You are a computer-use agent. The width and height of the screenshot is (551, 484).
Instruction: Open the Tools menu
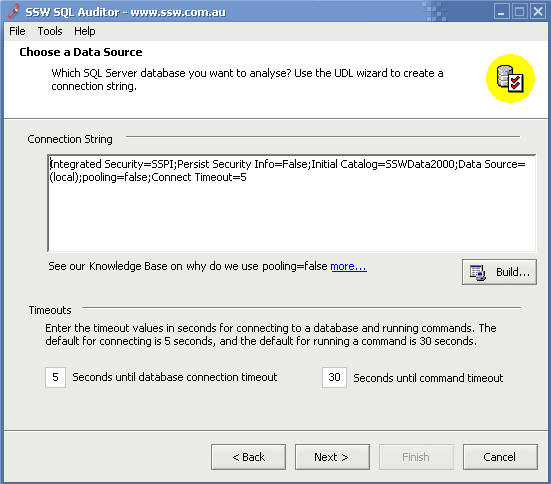coord(50,31)
